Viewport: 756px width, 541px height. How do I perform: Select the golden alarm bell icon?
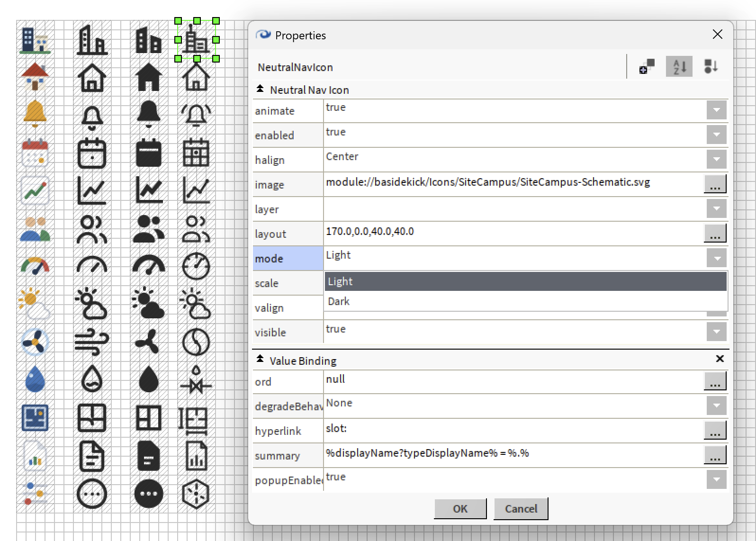[x=35, y=114]
